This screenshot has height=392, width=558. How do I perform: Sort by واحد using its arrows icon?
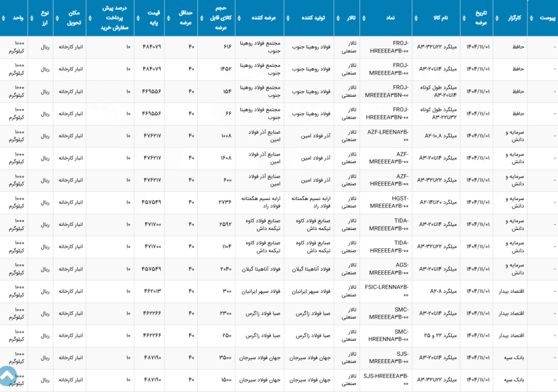coord(4,18)
